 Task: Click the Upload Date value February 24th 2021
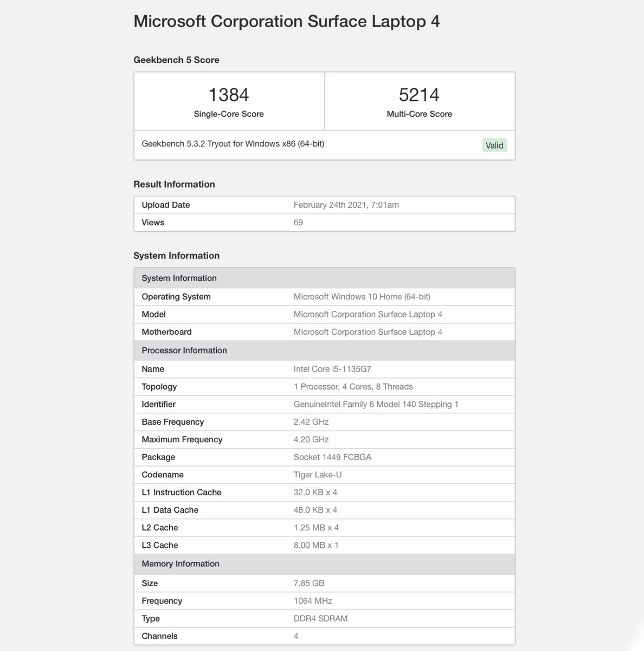(x=346, y=205)
